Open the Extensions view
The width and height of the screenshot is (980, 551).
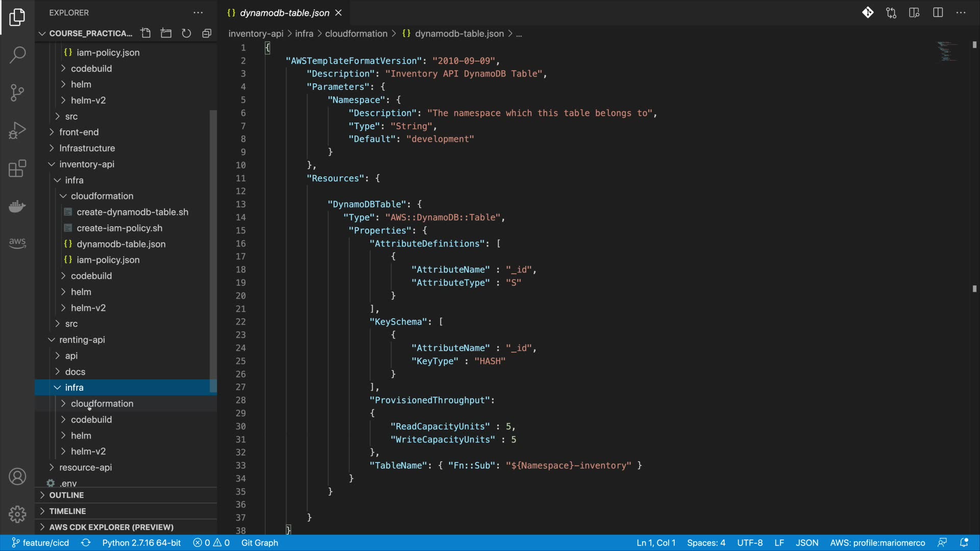point(17,168)
